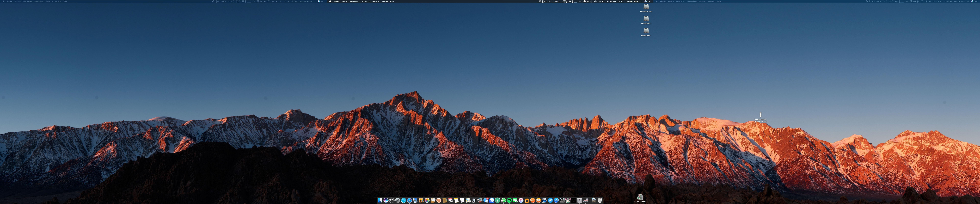The height and width of the screenshot is (204, 980).
Task: Toggle the Notification Center list icon
Action: [x=649, y=2]
